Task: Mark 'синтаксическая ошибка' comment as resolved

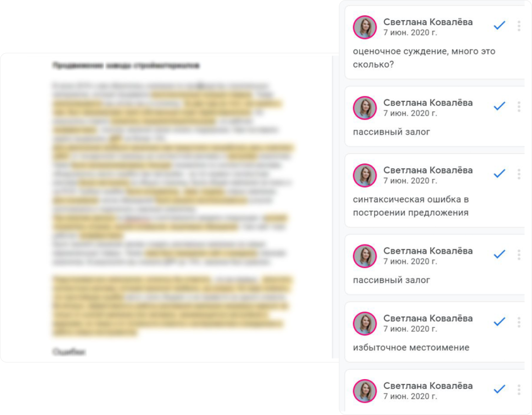Action: click(499, 174)
